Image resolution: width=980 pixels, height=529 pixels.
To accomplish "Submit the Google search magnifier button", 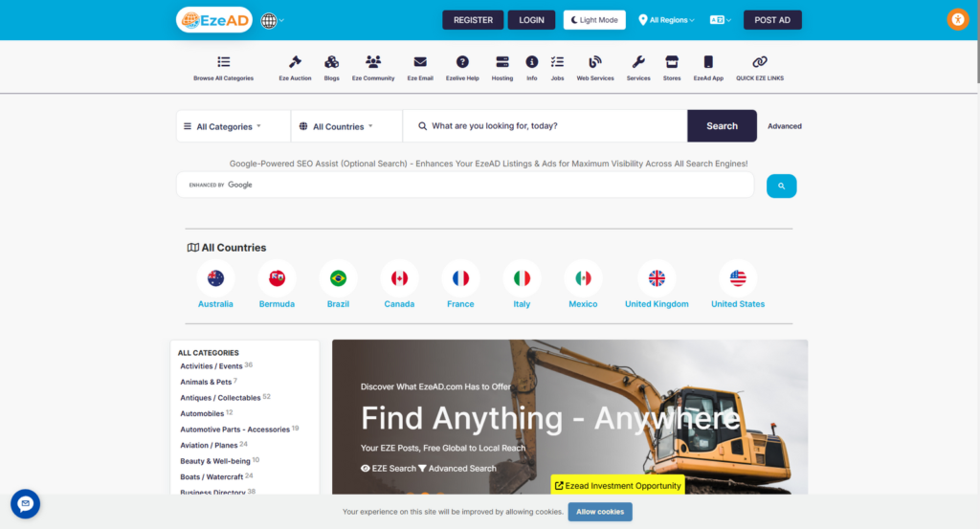I will pyautogui.click(x=781, y=187).
